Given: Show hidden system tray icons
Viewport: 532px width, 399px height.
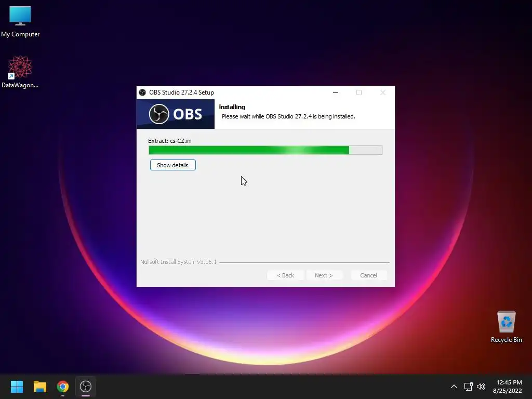Looking at the screenshot, I should tap(454, 387).
